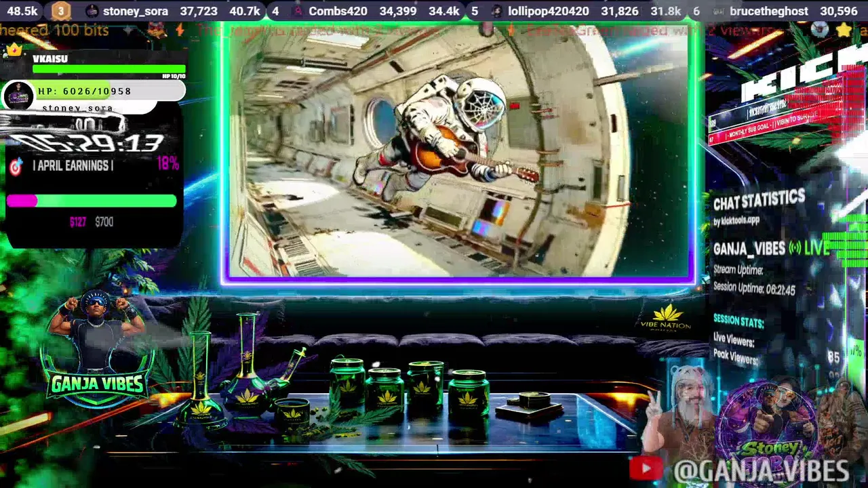This screenshot has width=868, height=488.
Task: Click the Ganja Vibes muscular mascot badge
Action: tap(98, 350)
